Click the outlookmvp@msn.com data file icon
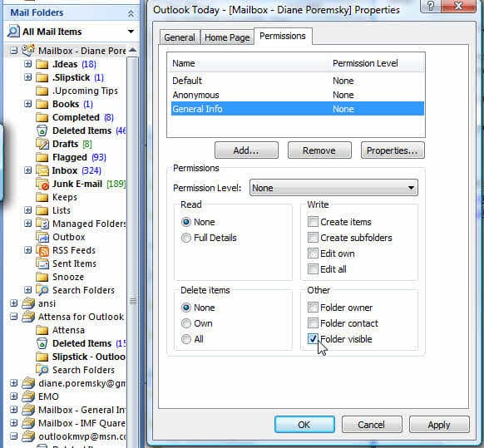This screenshot has width=484, height=448. 28,436
